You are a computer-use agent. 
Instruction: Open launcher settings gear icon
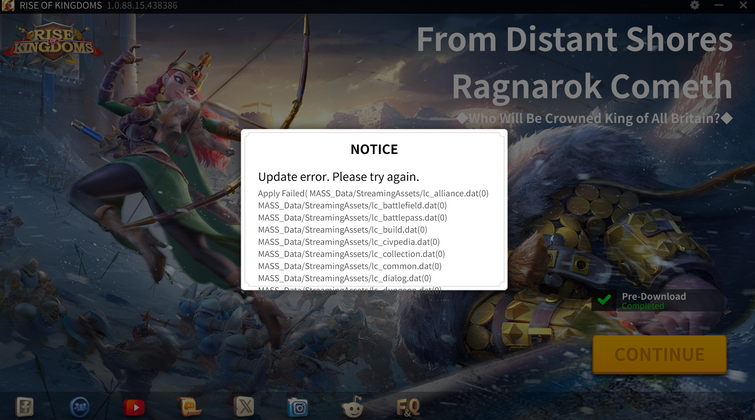(694, 5)
